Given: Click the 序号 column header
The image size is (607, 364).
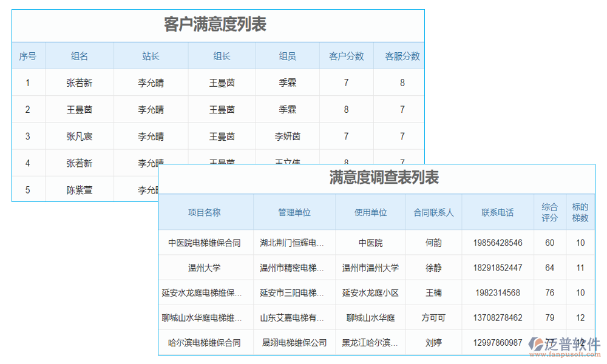Looking at the screenshot, I should pyautogui.click(x=28, y=56).
